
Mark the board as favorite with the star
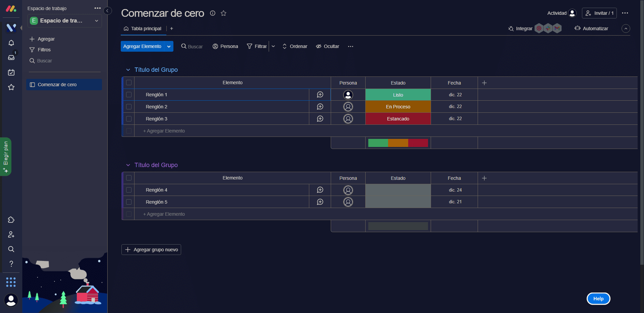[223, 13]
